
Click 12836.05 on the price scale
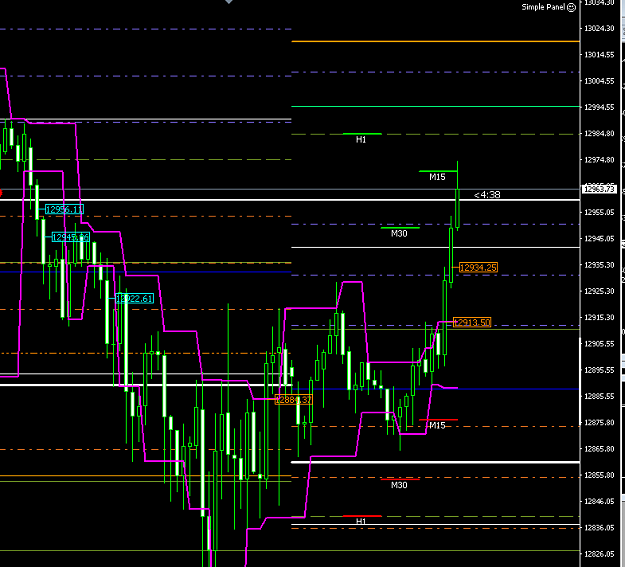pyautogui.click(x=599, y=528)
